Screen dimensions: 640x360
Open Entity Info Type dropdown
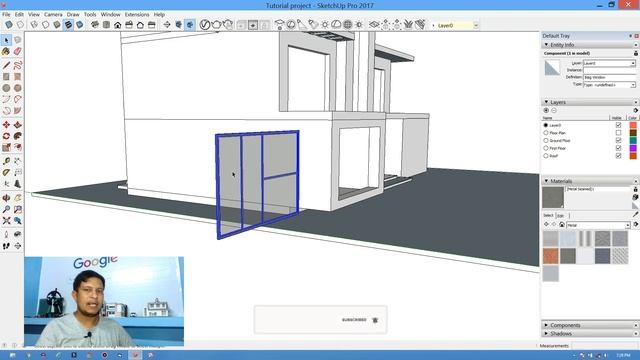633,85
